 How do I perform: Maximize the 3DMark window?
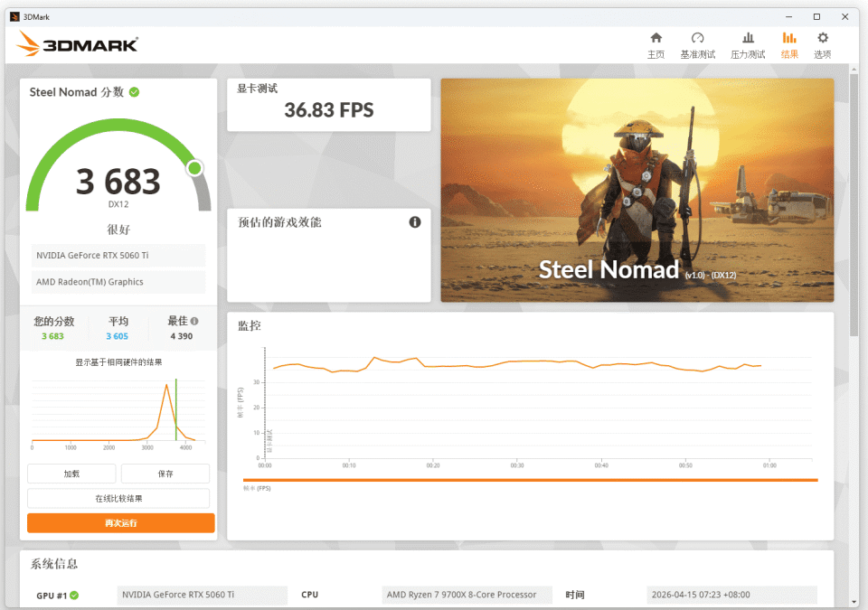(x=816, y=16)
